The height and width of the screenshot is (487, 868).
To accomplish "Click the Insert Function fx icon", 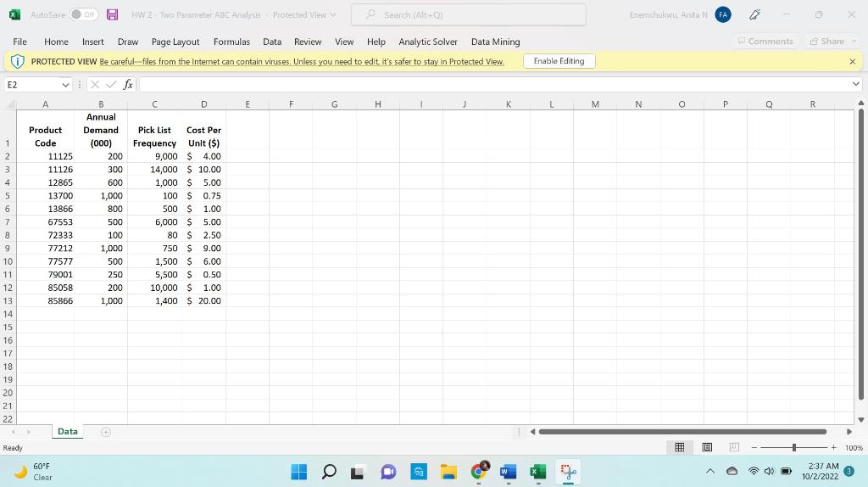I will coord(128,84).
